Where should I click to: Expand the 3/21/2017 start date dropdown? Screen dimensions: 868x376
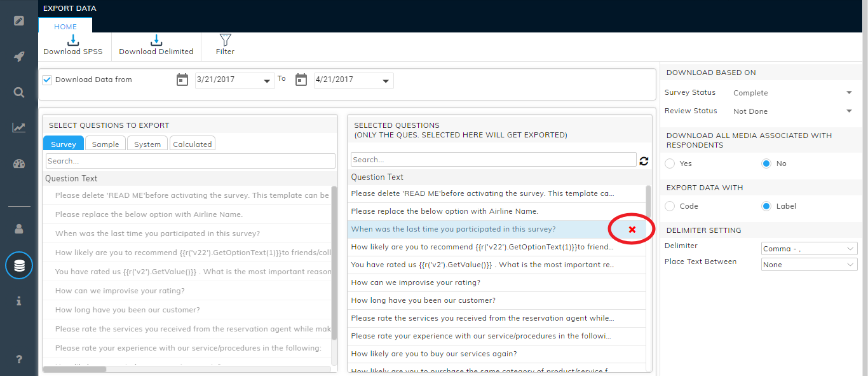click(x=268, y=81)
